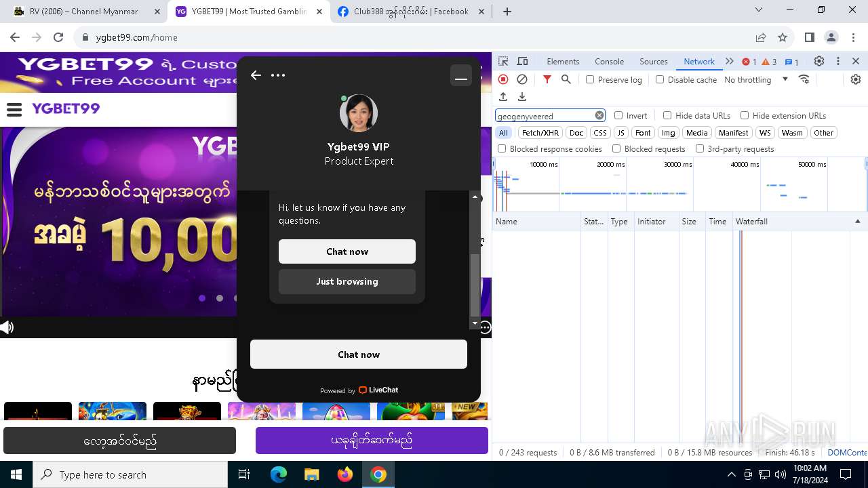868x488 pixels.
Task: Open Chrome tab search dropdown arrow
Action: (x=759, y=10)
